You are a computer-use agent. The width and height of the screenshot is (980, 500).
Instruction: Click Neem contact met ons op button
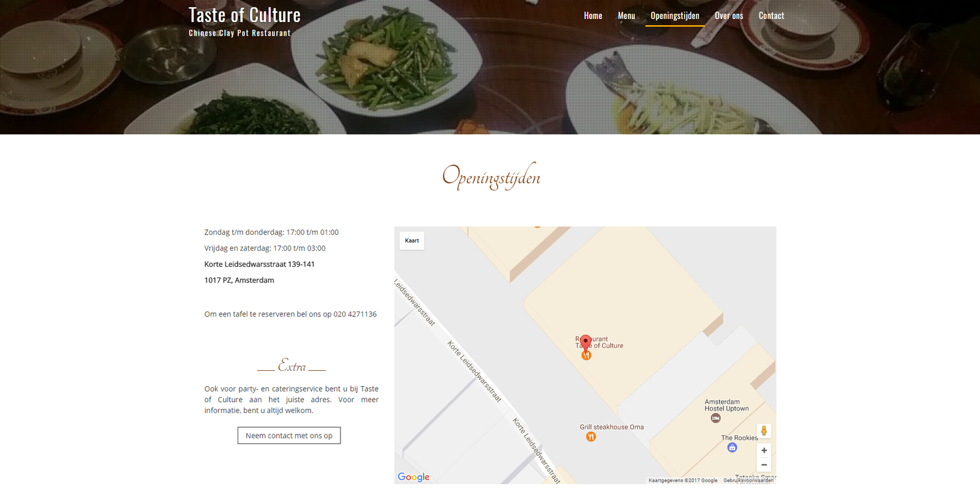tap(289, 436)
